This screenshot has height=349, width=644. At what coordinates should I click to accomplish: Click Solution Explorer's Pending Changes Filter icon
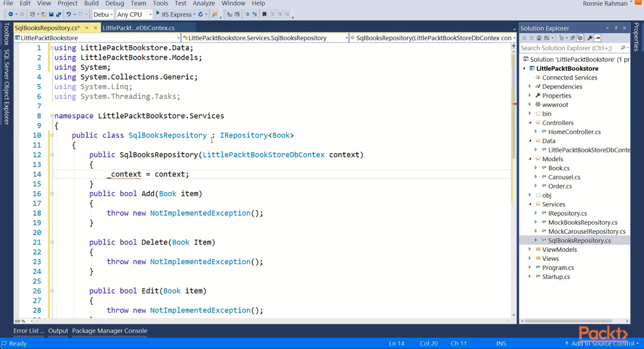coord(561,38)
